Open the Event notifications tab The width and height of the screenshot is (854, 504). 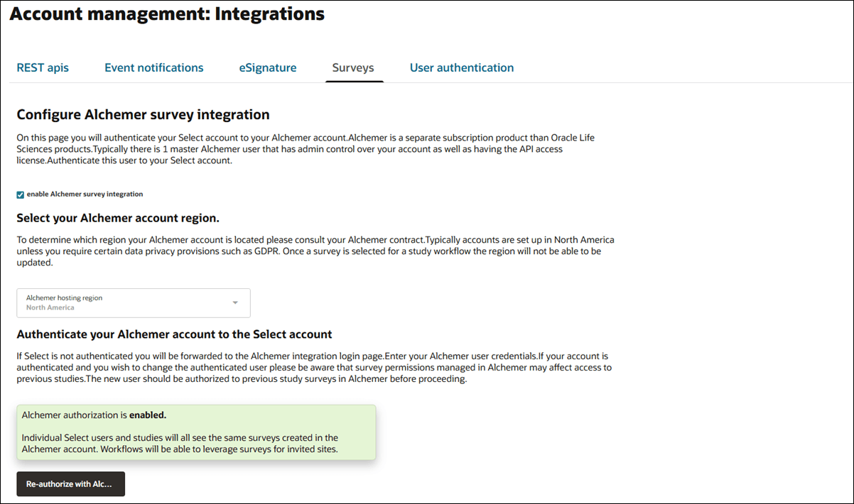[153, 67]
